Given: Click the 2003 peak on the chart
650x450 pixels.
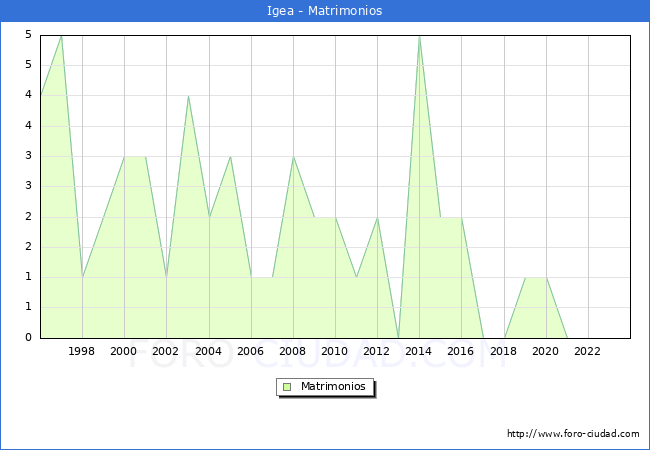Looking at the screenshot, I should click(x=188, y=96).
